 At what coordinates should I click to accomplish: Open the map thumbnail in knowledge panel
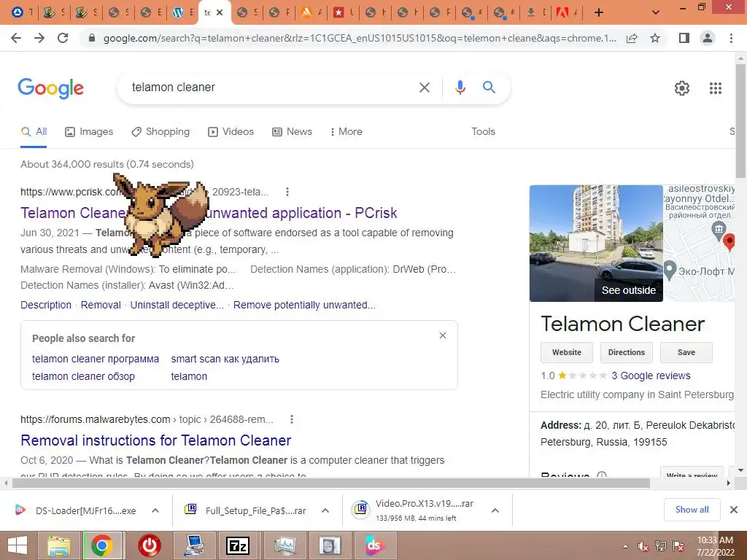[x=700, y=244]
